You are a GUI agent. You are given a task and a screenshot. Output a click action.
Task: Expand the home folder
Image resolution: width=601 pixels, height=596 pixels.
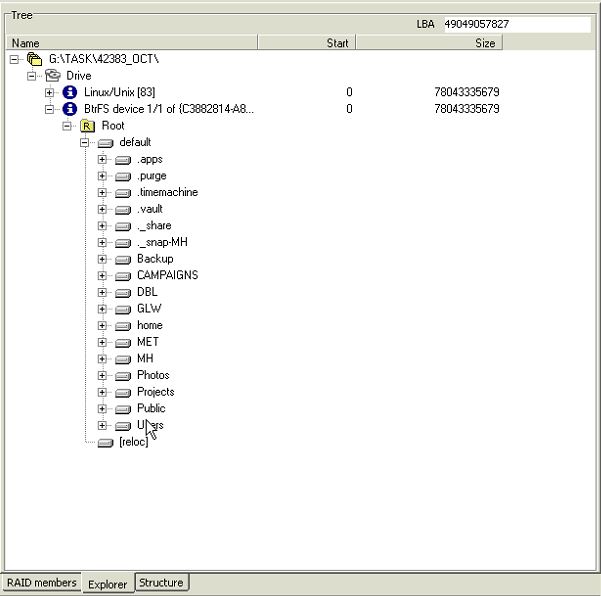coord(102,325)
